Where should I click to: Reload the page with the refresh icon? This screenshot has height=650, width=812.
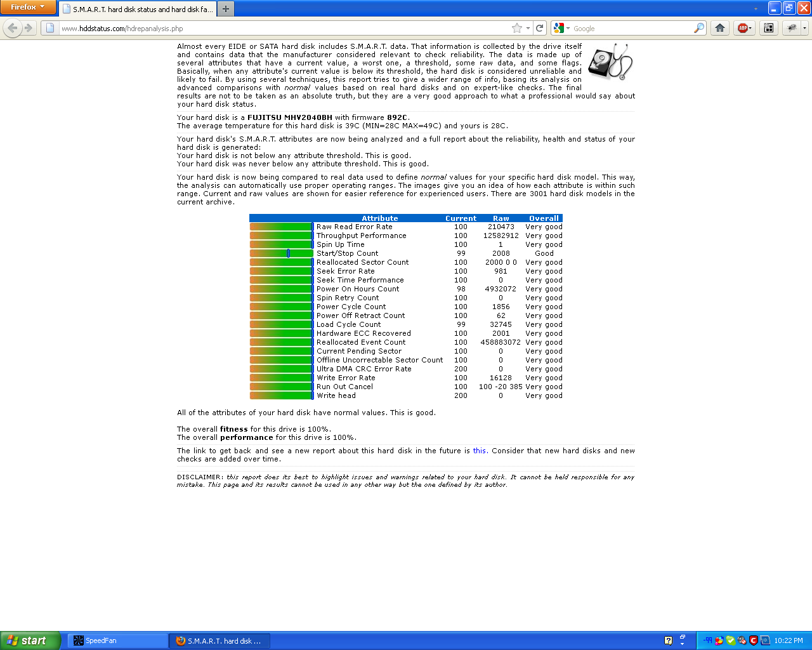coord(540,28)
